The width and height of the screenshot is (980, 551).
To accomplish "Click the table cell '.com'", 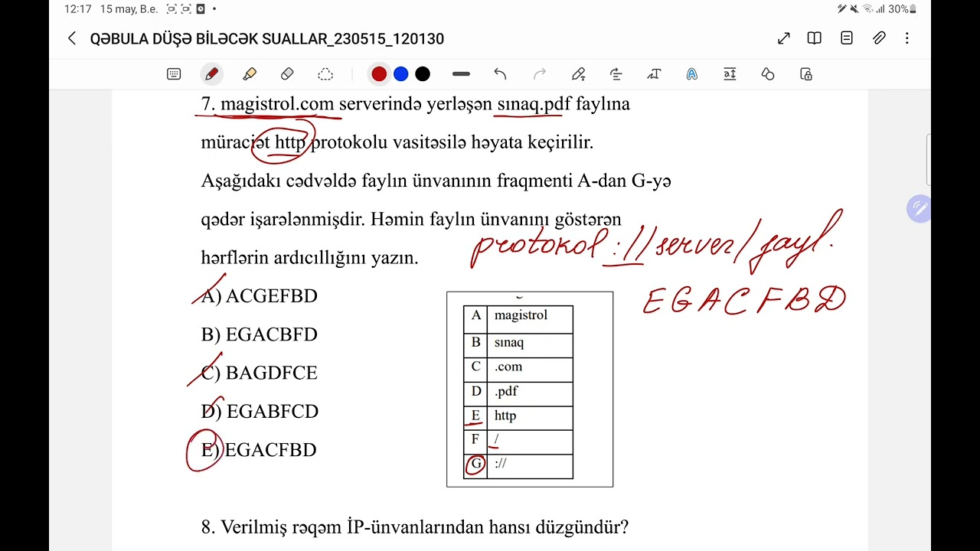I will (530, 369).
